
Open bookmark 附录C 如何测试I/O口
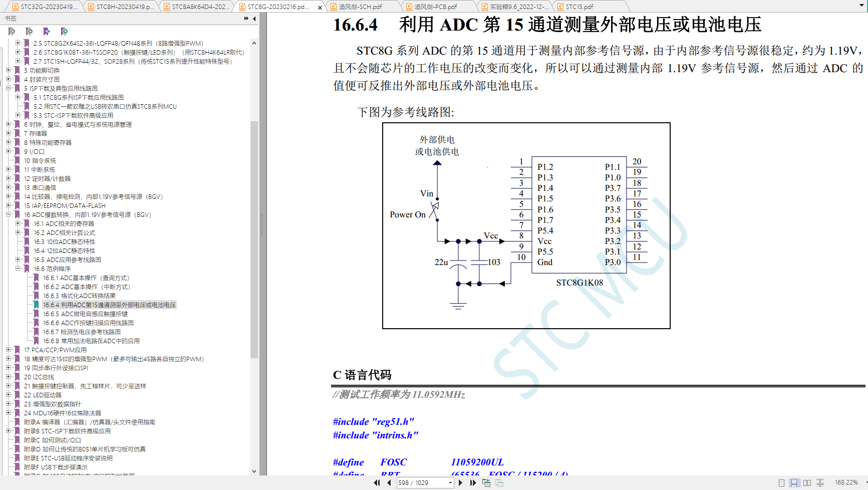coord(52,440)
